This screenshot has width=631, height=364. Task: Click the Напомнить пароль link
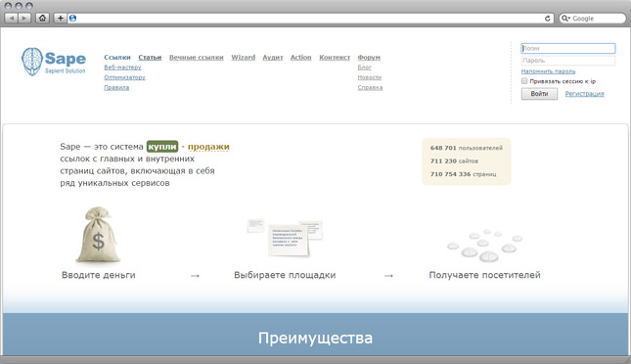pos(549,71)
